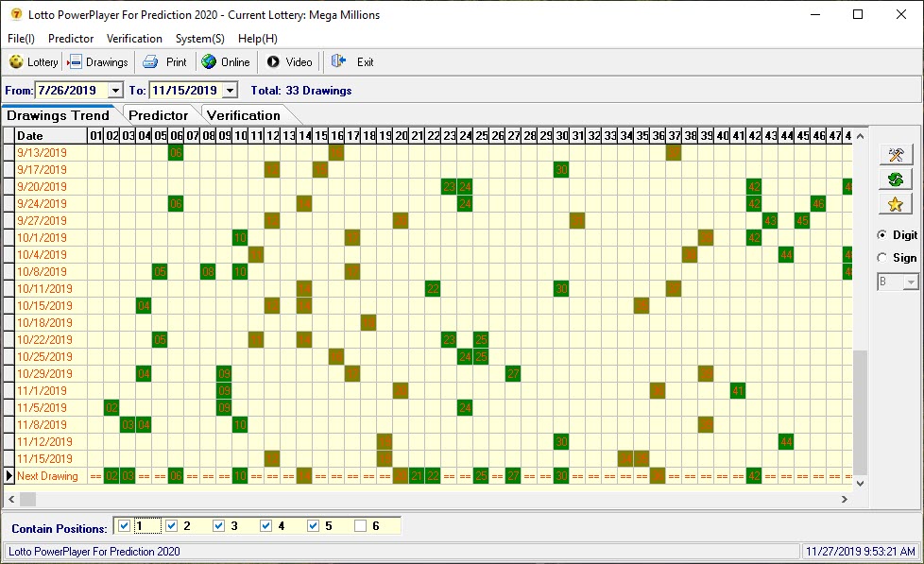Click the vertical scrollbar down arrow
924x564 pixels.
[x=860, y=484]
